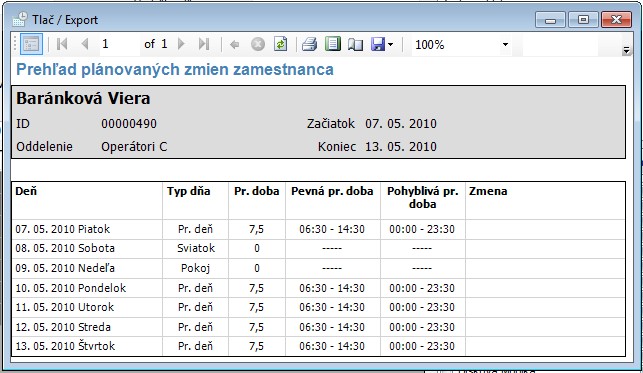Click end date 13. 05. 2010 in header

[401, 146]
